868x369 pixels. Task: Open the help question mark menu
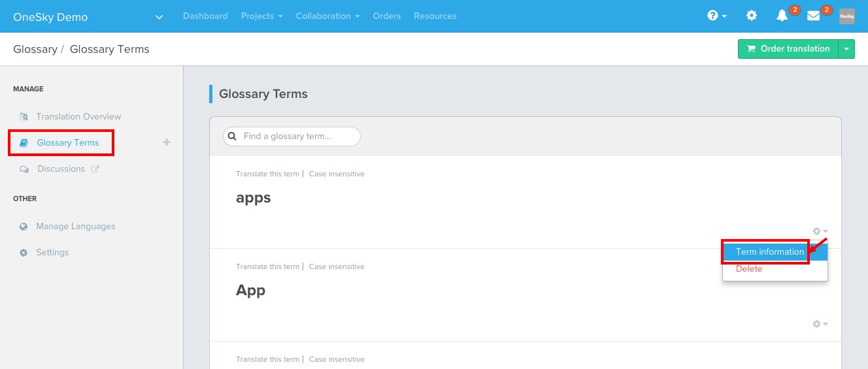(717, 16)
